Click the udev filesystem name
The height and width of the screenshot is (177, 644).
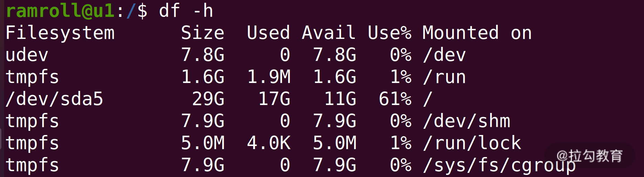click(x=27, y=55)
